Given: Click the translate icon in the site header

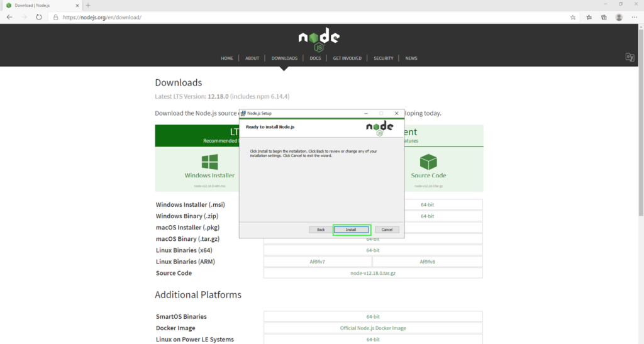Looking at the screenshot, I should (x=630, y=57).
